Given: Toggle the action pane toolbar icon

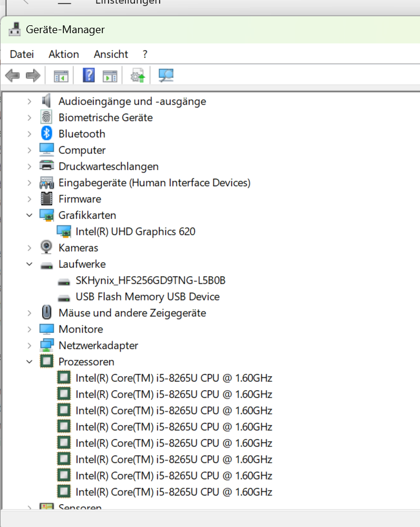Looking at the screenshot, I should (x=110, y=76).
